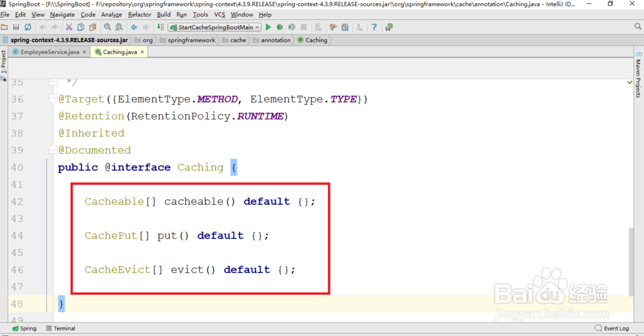The image size is (644, 336).
Task: Open the Refactor menu
Action: (140, 14)
